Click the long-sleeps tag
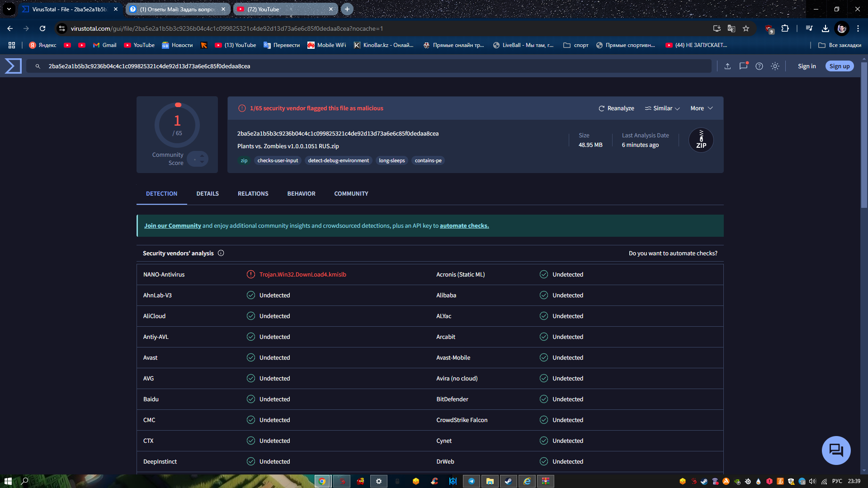This screenshot has width=868, height=488. (x=392, y=160)
